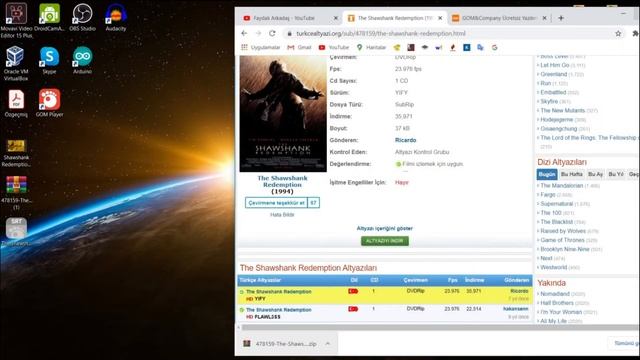
Task: Switch to The Shawshank Redemption tab
Action: (x=395, y=18)
